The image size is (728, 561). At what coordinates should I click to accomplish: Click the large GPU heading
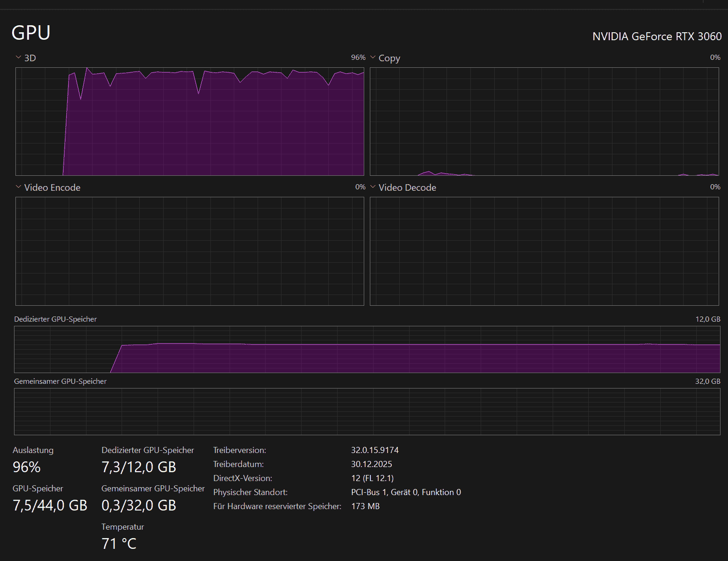31,33
